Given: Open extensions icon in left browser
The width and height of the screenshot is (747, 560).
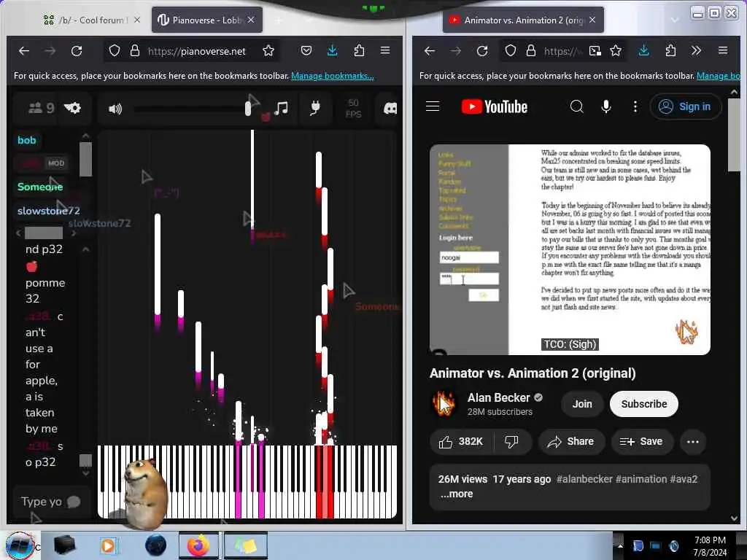Looking at the screenshot, I should (x=359, y=50).
